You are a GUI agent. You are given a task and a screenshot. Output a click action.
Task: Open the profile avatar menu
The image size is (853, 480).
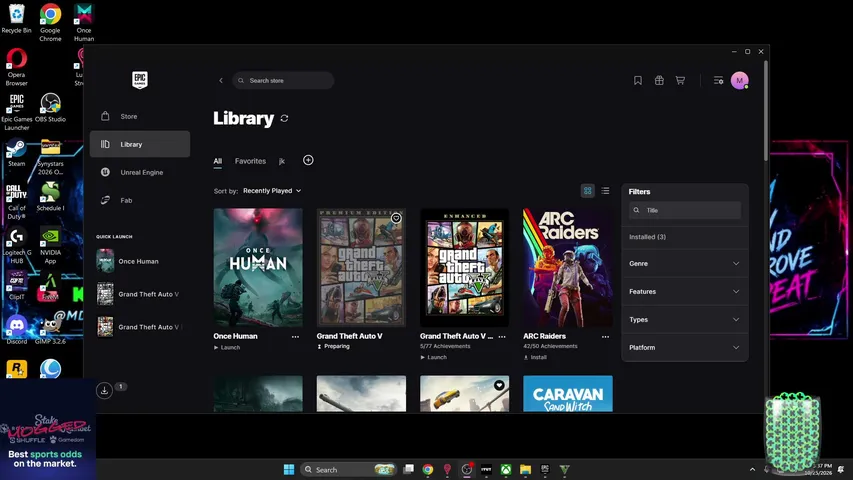point(739,81)
